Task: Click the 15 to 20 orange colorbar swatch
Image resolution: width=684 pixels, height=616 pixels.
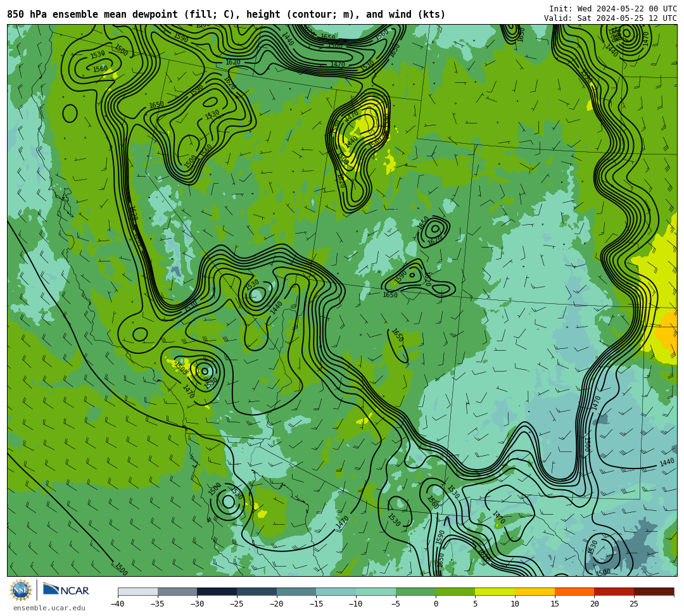Action: [x=574, y=591]
